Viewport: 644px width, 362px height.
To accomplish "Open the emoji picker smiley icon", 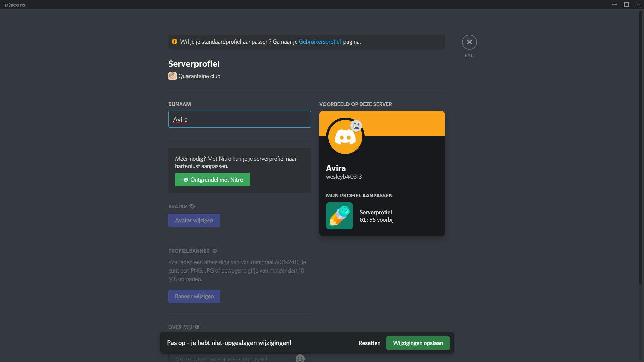I will point(300,358).
